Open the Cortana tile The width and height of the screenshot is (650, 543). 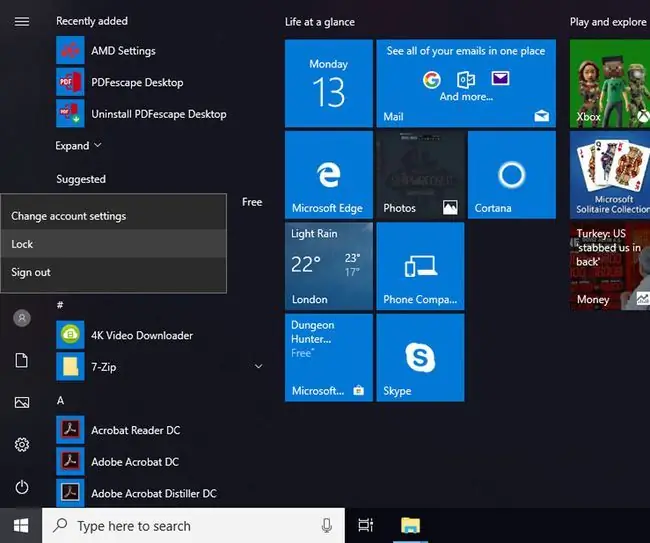pos(512,175)
